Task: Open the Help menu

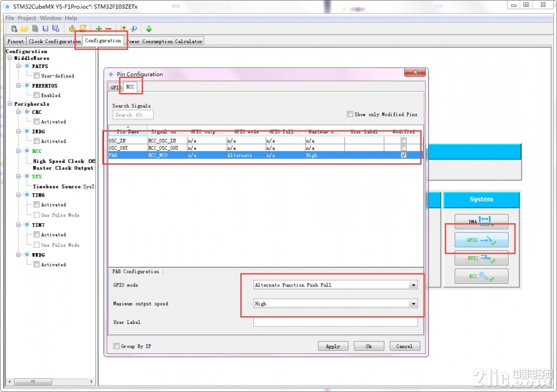Action: click(x=71, y=18)
